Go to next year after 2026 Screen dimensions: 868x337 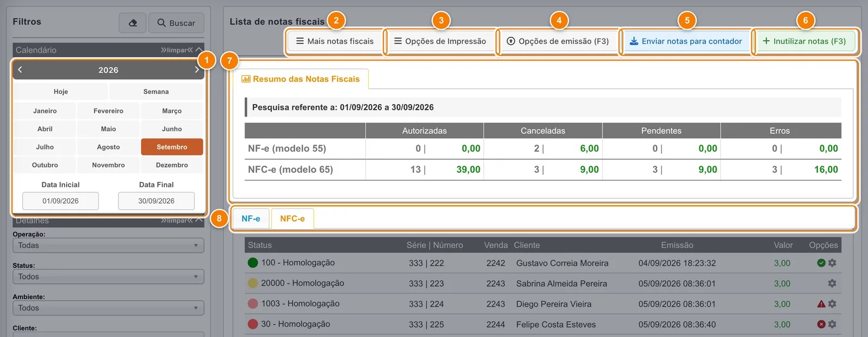(x=196, y=69)
